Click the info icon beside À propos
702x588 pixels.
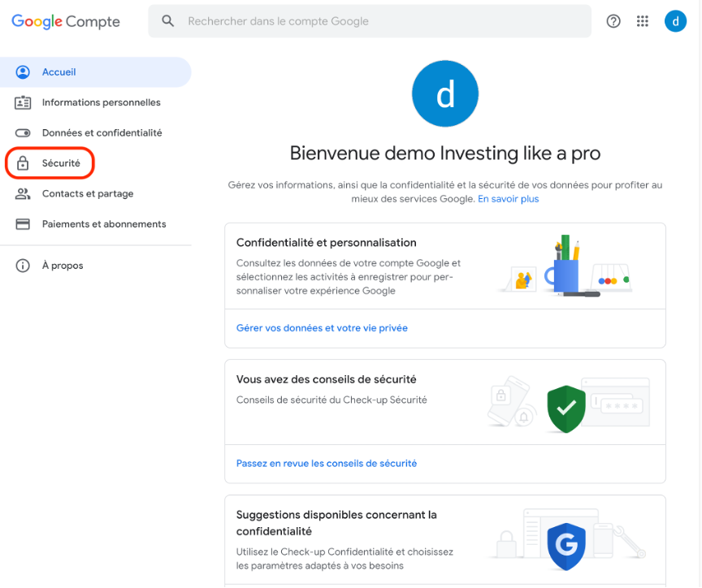pyautogui.click(x=23, y=266)
